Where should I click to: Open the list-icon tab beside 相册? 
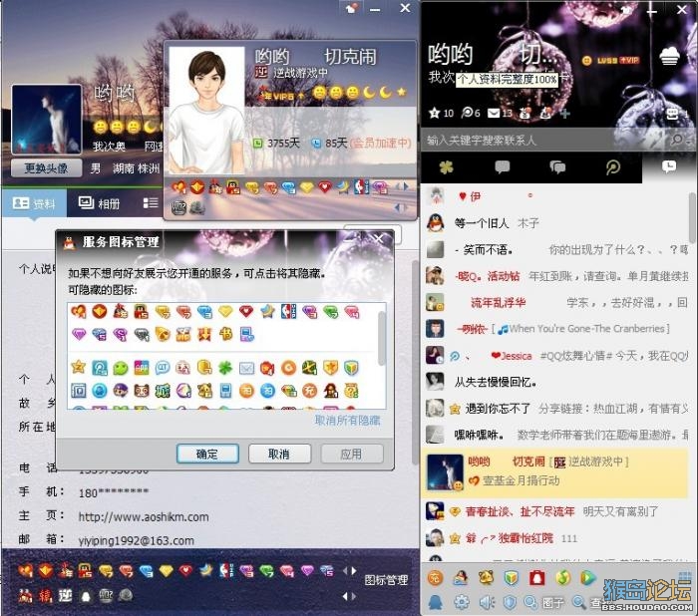151,203
